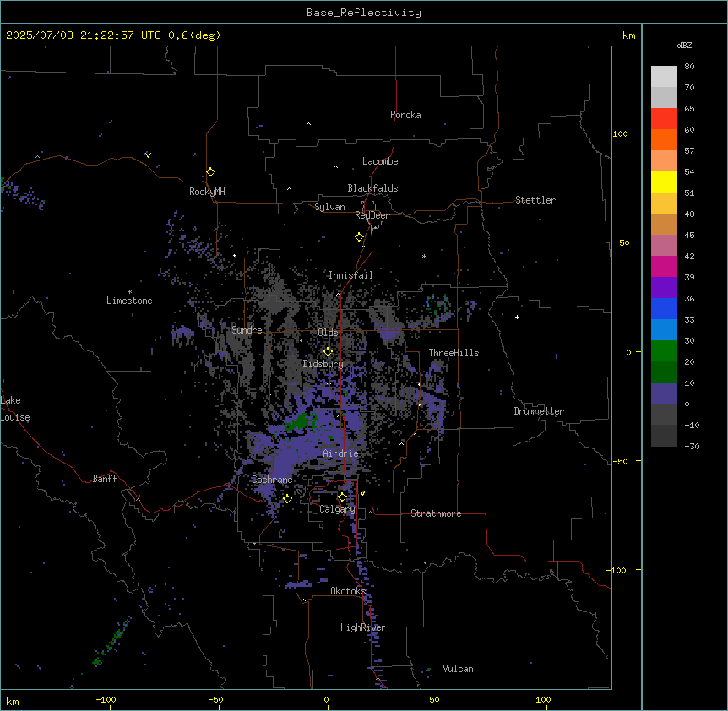Select the yellow 51–54 dBZ legend swatch

point(664,182)
